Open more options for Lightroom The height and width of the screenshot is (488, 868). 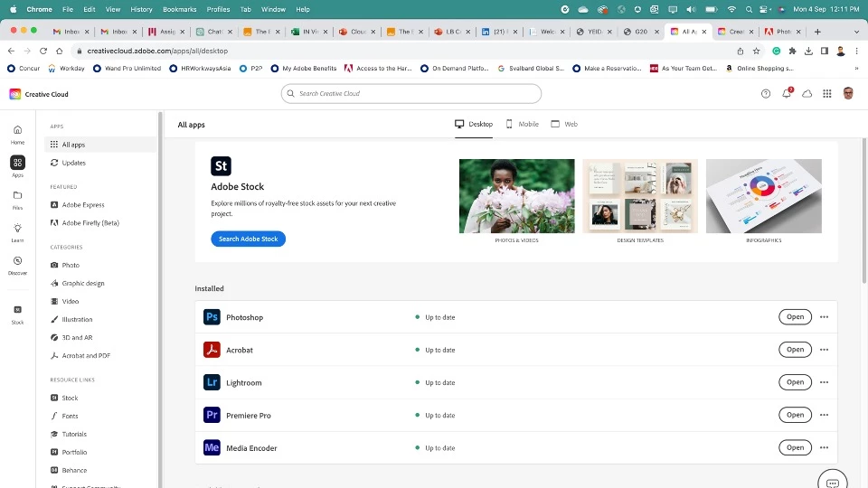click(x=825, y=382)
